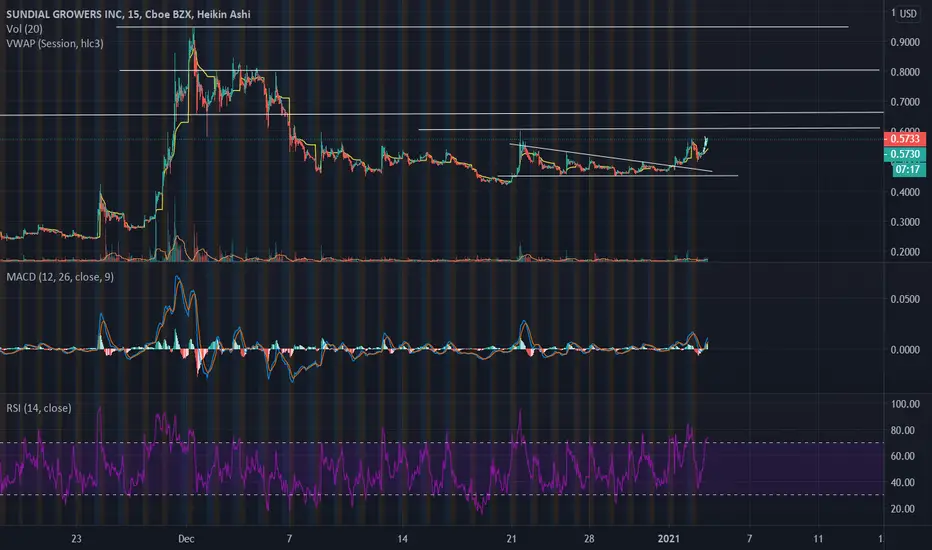Click the RSI 80.00 scale value

903,430
